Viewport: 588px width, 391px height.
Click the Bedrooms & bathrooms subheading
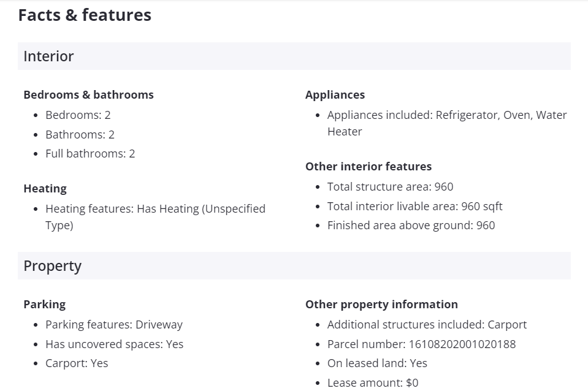[x=88, y=95]
